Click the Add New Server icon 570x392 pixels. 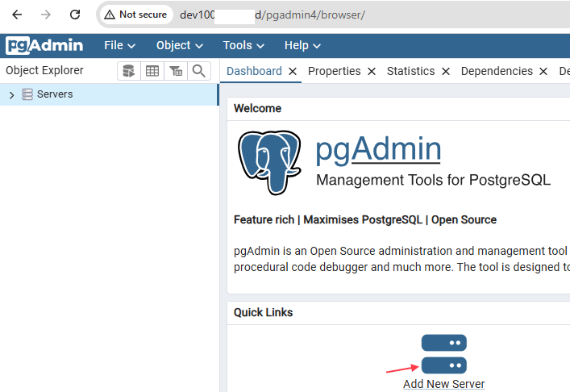pos(444,354)
